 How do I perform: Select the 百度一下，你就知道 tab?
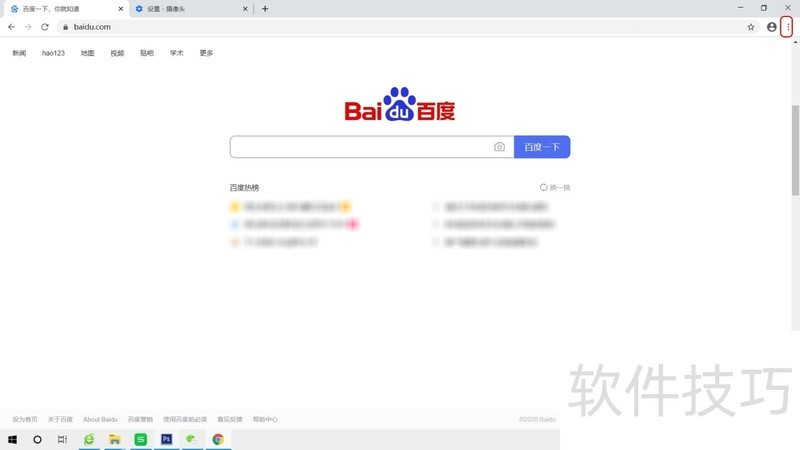tap(66, 9)
